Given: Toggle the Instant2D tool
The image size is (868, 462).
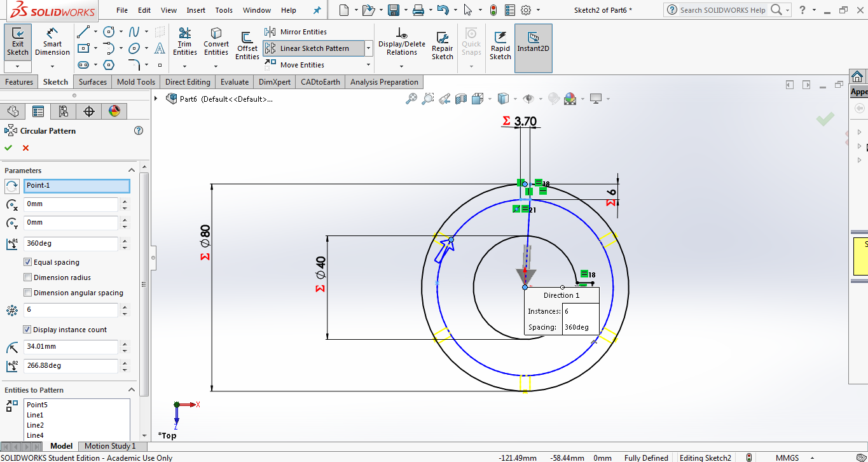Looking at the screenshot, I should pyautogui.click(x=533, y=42).
